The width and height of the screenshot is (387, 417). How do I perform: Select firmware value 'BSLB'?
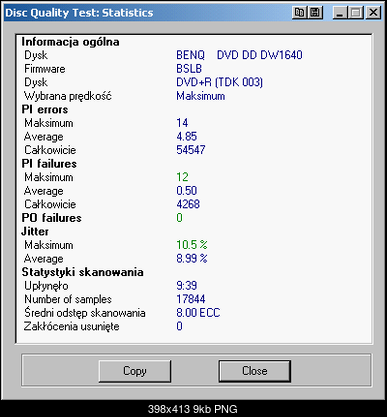point(189,69)
